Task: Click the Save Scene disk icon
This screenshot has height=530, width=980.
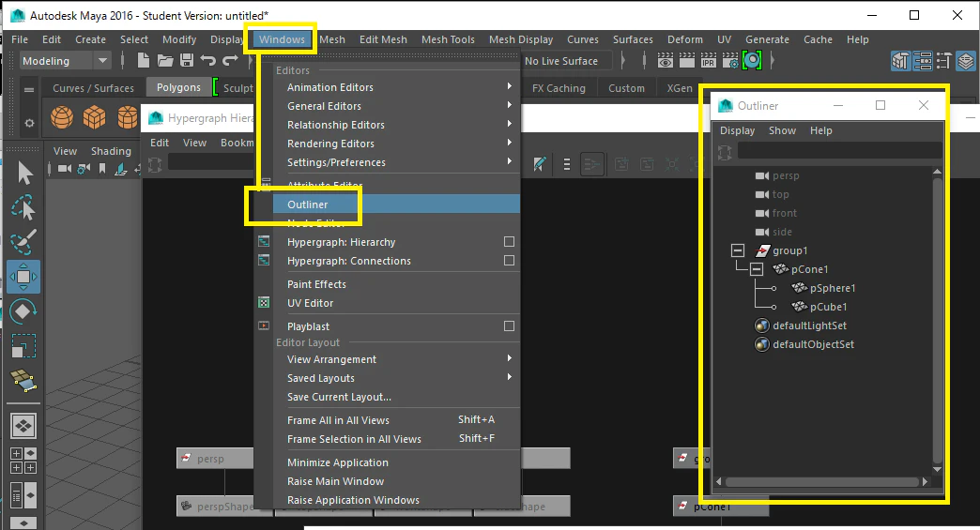Action: (186, 61)
